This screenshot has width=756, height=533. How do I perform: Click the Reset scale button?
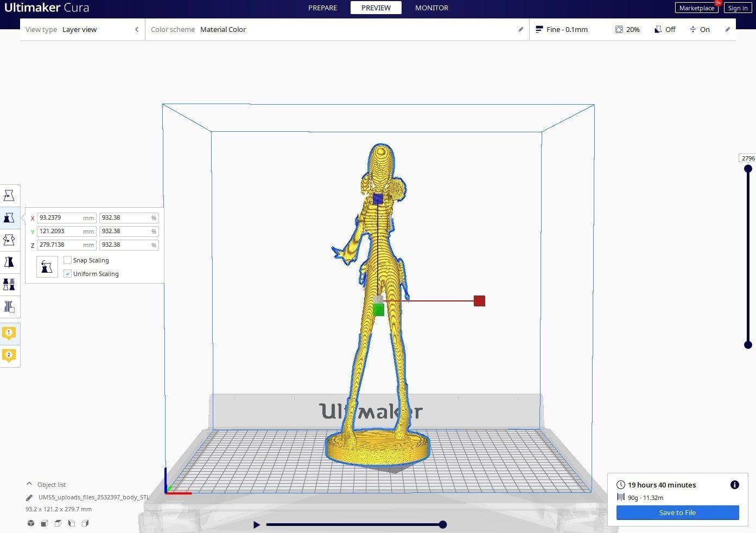click(x=47, y=267)
